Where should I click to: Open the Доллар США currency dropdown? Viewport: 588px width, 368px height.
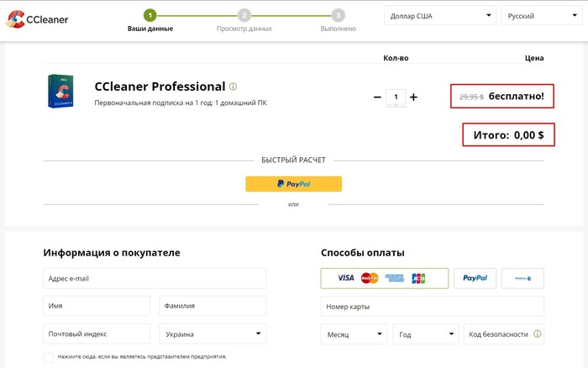click(440, 16)
